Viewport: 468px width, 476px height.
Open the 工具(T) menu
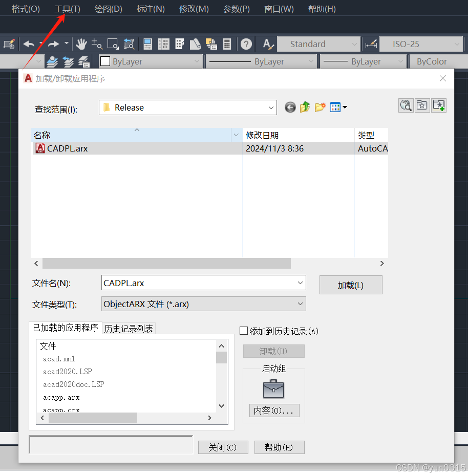[67, 9]
